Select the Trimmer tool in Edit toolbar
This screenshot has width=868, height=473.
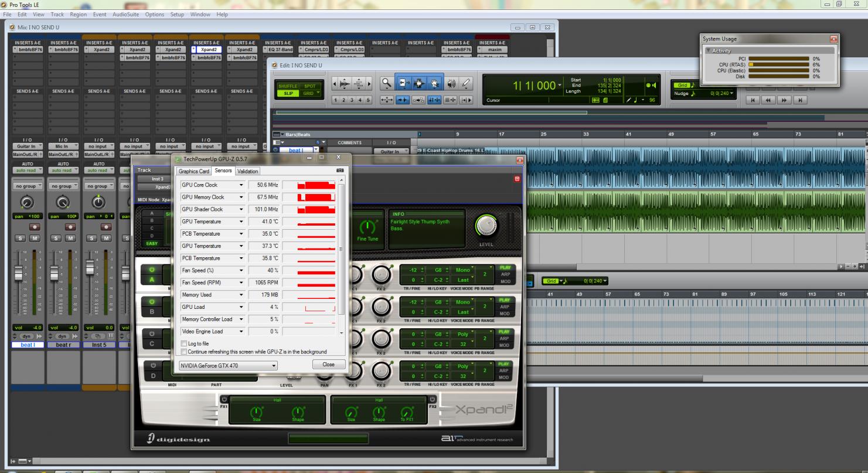[x=404, y=84]
